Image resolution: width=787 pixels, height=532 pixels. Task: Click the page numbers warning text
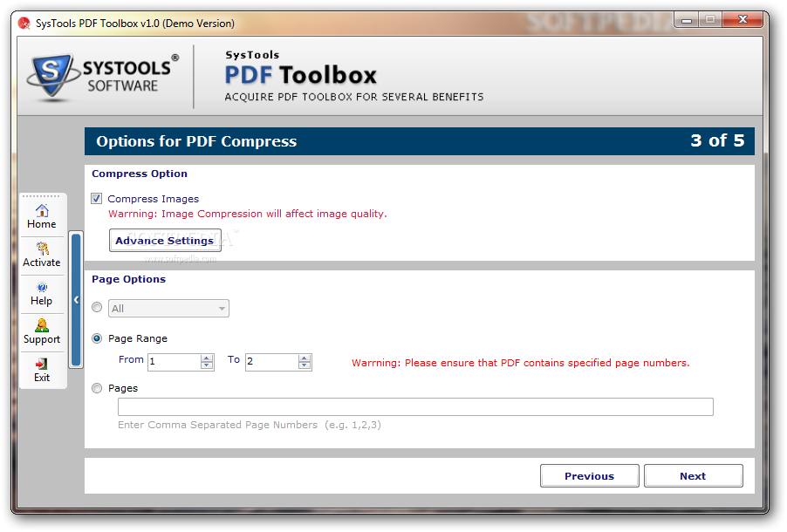click(x=521, y=363)
